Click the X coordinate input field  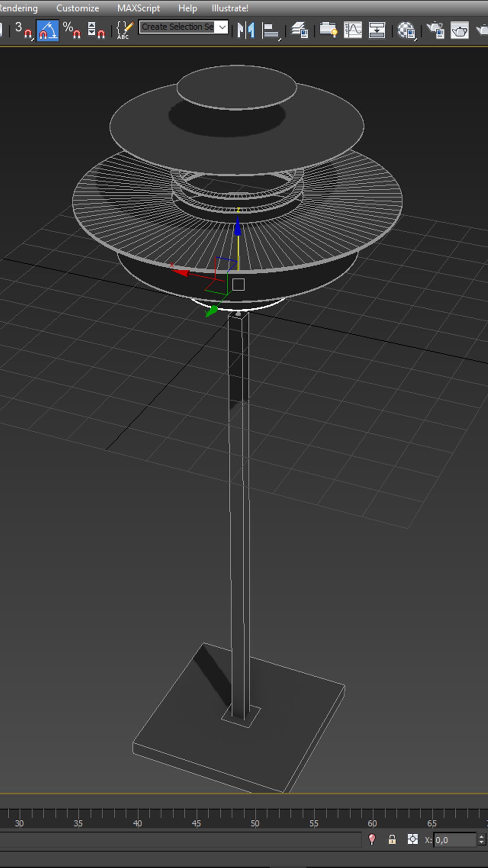[455, 840]
